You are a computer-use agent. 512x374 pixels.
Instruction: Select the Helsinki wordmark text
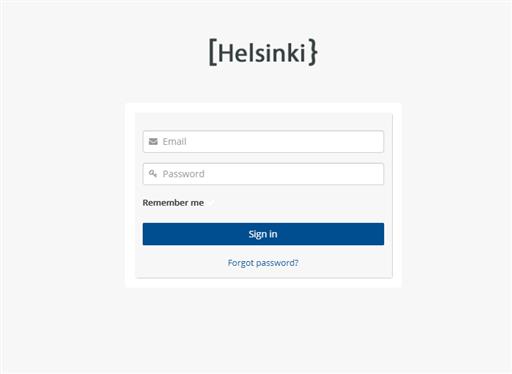pyautogui.click(x=262, y=53)
